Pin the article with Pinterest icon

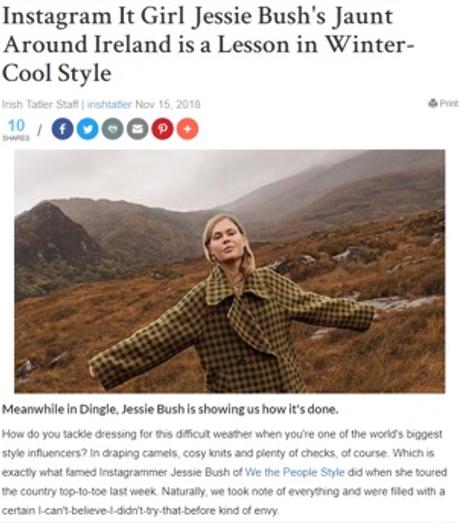pyautogui.click(x=162, y=129)
